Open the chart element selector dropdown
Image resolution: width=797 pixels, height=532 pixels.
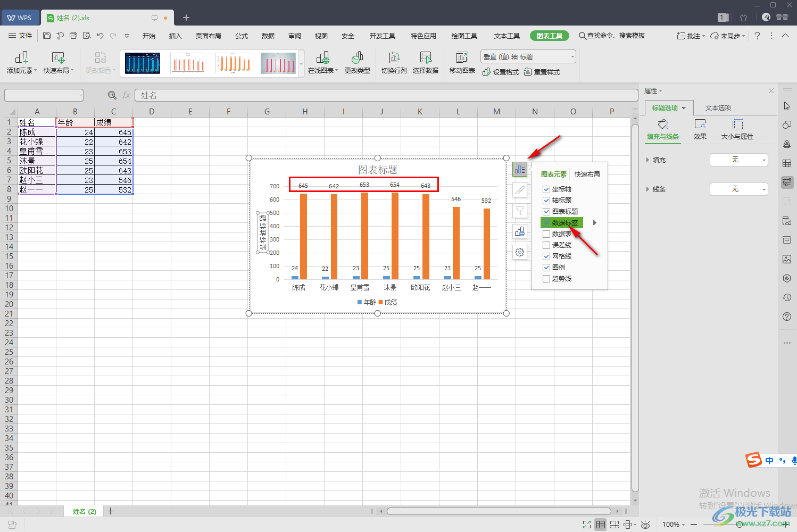[x=528, y=56]
